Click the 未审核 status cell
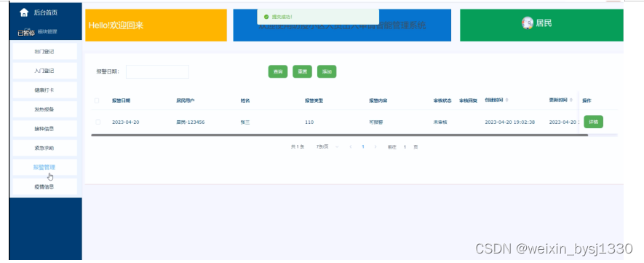 [x=440, y=122]
